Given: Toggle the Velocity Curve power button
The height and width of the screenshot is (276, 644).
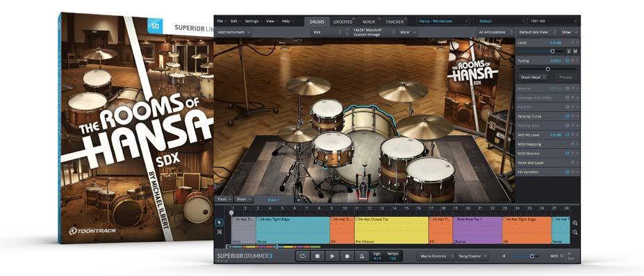Looking at the screenshot, I should 567,116.
